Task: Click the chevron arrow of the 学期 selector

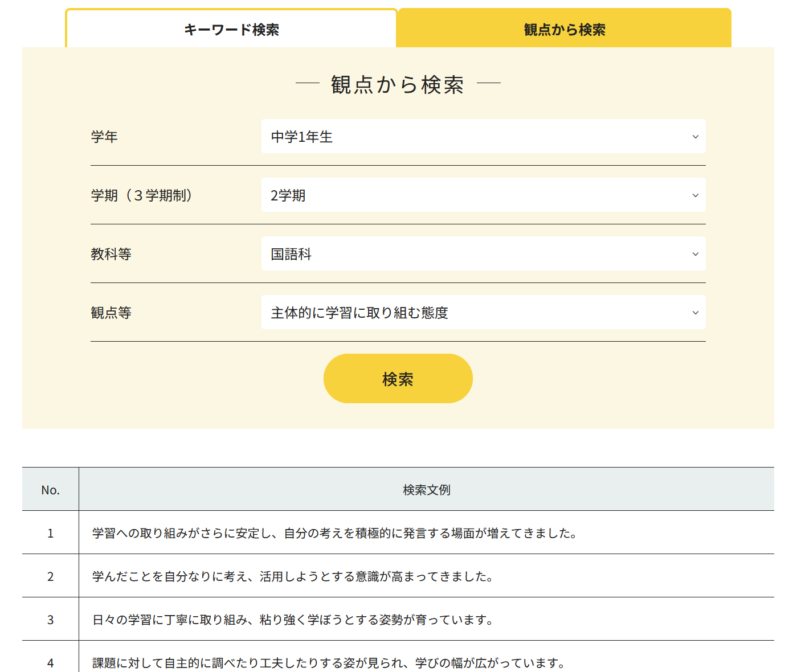Action: click(x=695, y=195)
